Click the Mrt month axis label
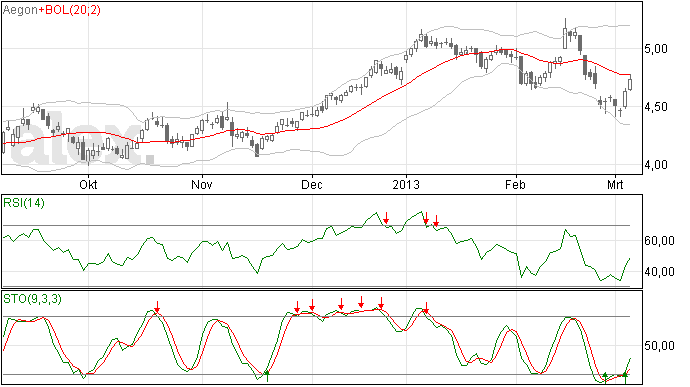Screen dimensions: 690x387 coord(615,184)
